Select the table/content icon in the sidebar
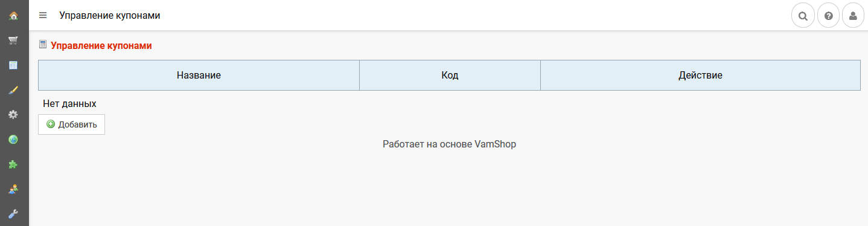The image size is (868, 226). pyautogui.click(x=13, y=65)
